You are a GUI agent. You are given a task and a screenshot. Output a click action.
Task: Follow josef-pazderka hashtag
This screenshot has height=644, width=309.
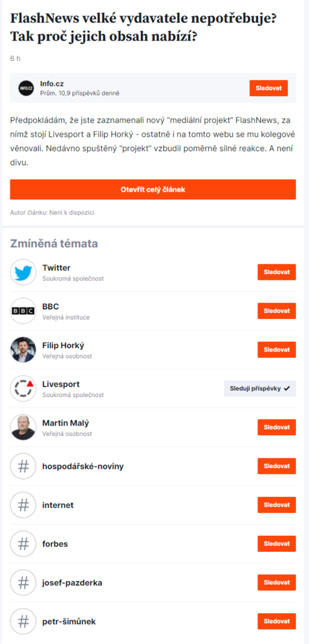click(277, 582)
